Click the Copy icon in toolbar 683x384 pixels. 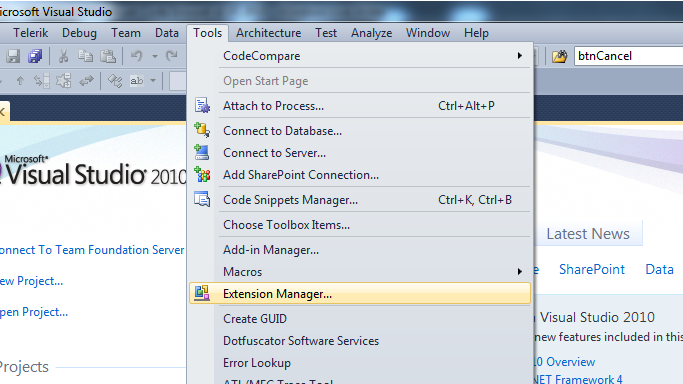(85, 56)
